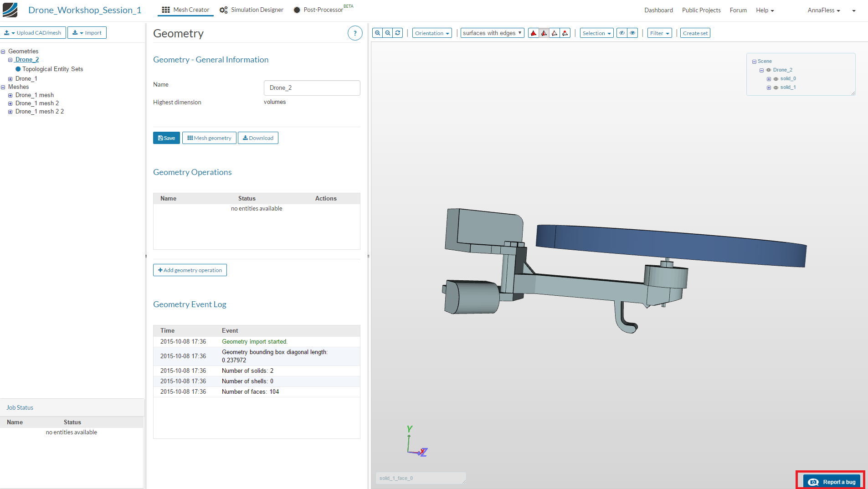Click the zoom out viewer icon
Image resolution: width=868 pixels, height=489 pixels.
click(388, 33)
